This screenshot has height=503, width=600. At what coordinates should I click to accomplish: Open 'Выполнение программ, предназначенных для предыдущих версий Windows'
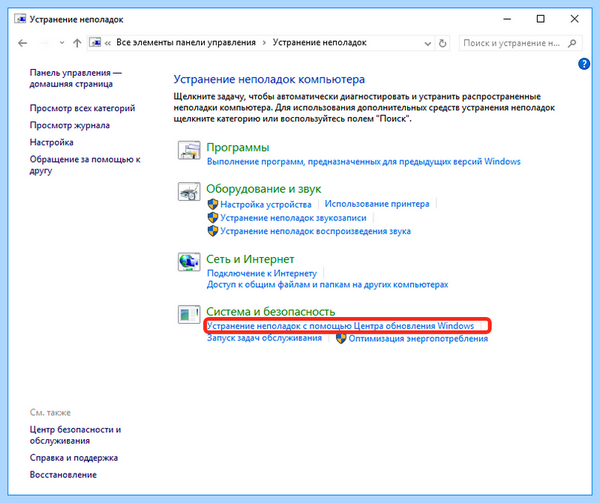pos(364,162)
